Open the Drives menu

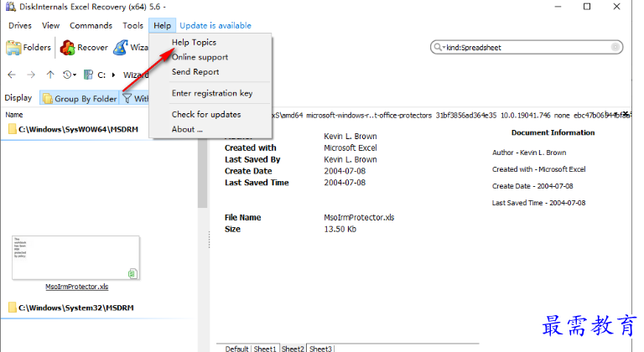(20, 25)
